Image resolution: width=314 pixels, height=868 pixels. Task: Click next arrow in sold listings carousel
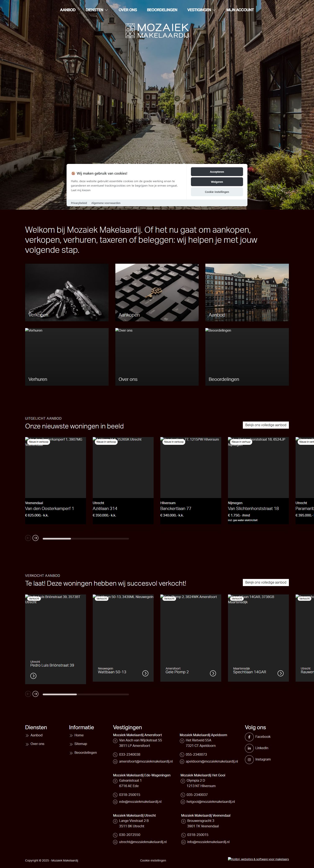35,694
